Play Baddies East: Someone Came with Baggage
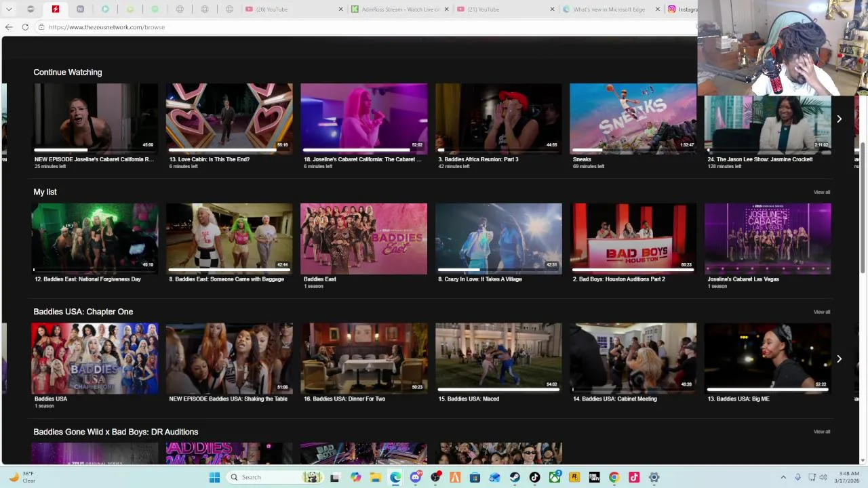 click(229, 239)
